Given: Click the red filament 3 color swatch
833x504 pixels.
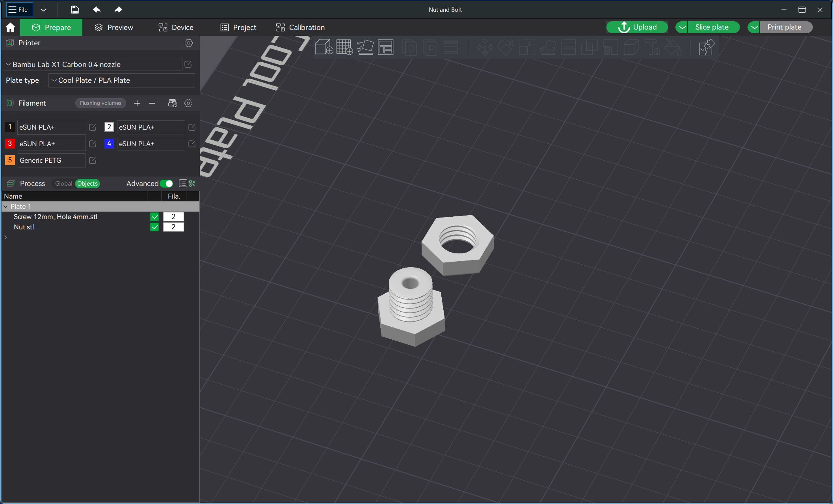Looking at the screenshot, I should click(10, 144).
